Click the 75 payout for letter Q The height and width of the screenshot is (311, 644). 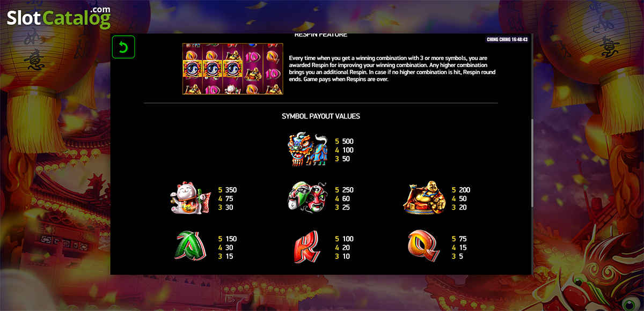[463, 239]
